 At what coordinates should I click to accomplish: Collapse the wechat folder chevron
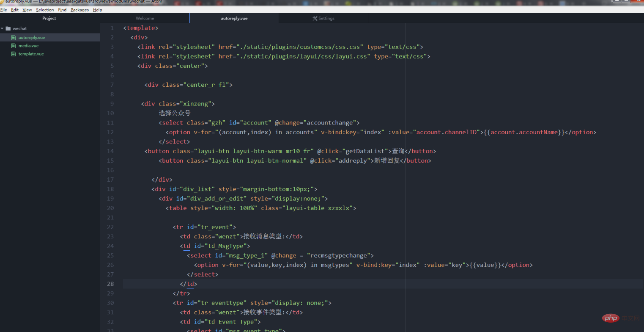pyautogui.click(x=3, y=28)
